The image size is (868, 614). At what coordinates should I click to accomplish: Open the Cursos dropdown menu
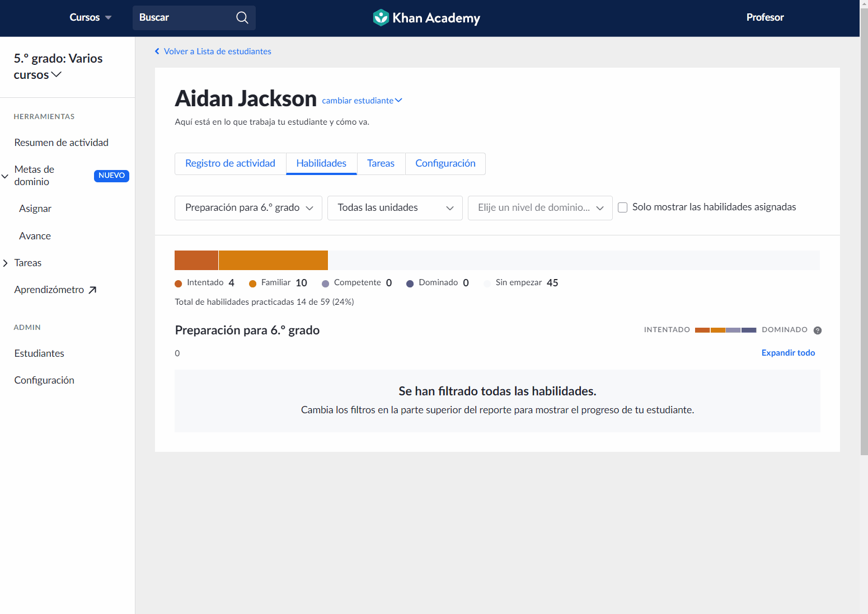[x=90, y=17]
